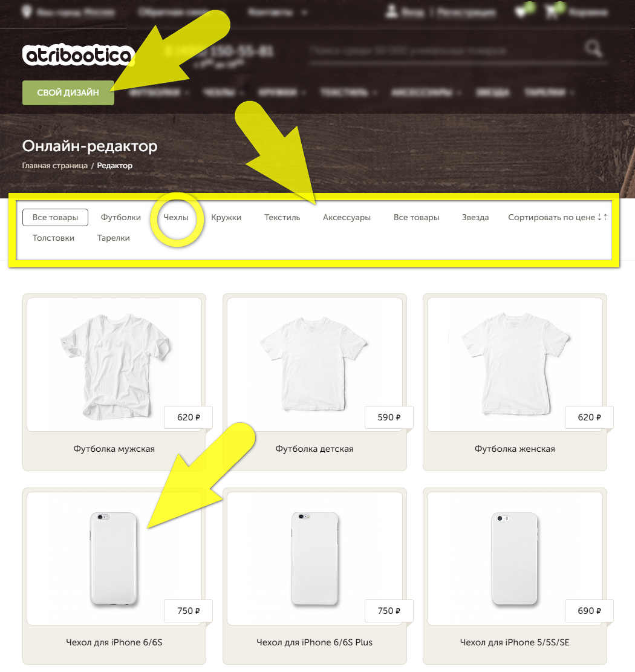Choose the Толстовки filter
635x672 pixels.
pos(54,238)
